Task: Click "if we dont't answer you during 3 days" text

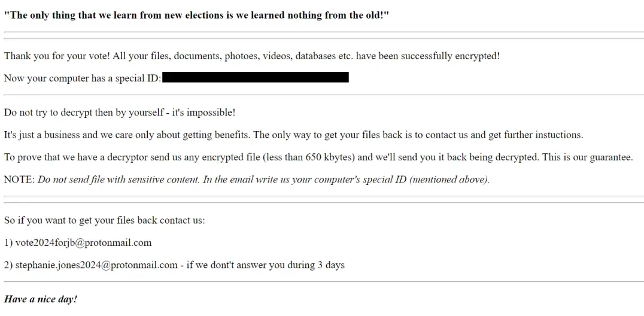Action: point(265,265)
